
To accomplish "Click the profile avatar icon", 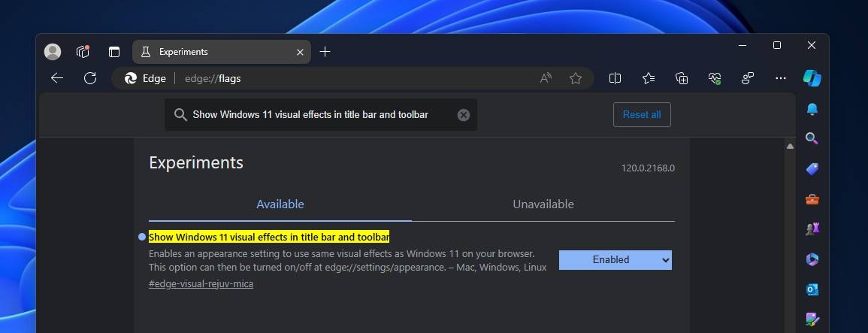I will click(x=53, y=52).
